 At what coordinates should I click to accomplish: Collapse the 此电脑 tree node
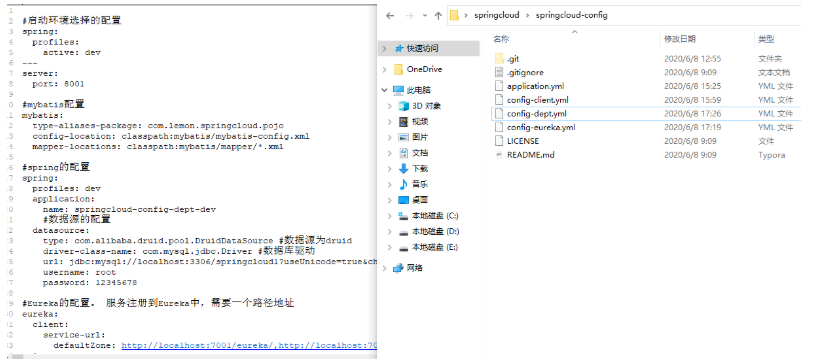[x=384, y=90]
